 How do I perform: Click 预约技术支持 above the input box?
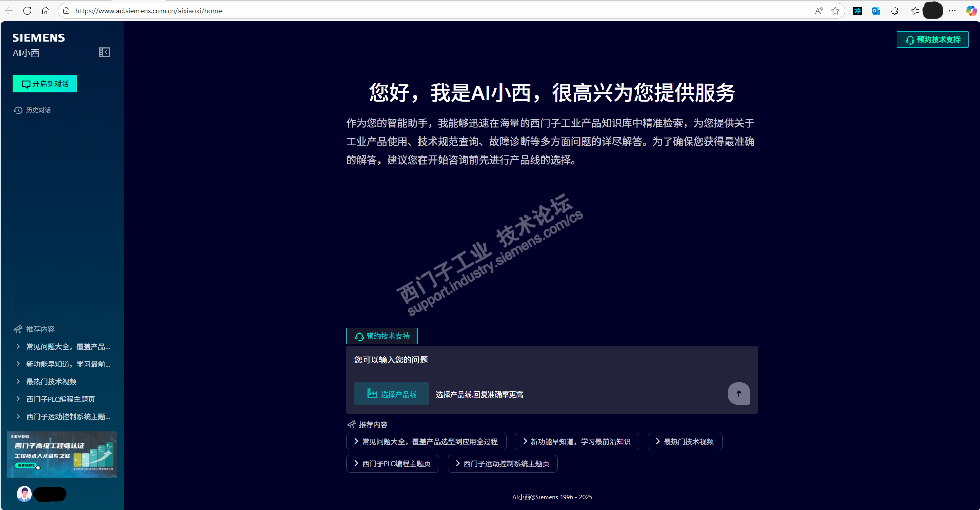(382, 336)
